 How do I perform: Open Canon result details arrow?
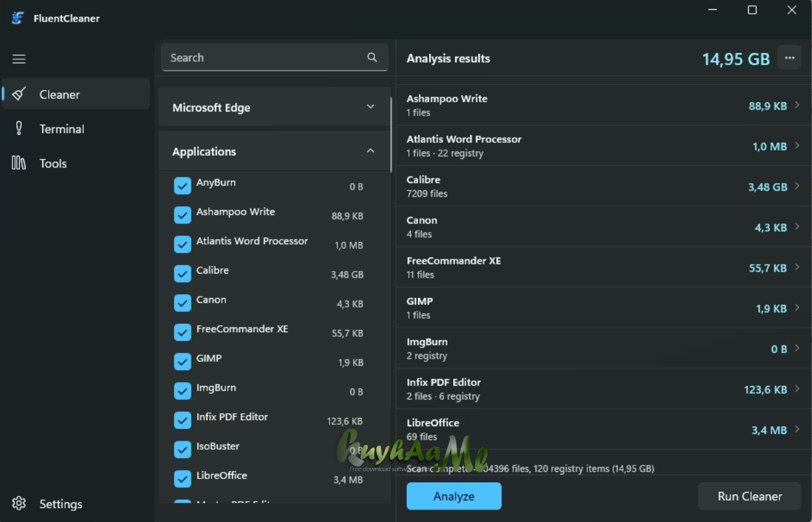click(797, 227)
